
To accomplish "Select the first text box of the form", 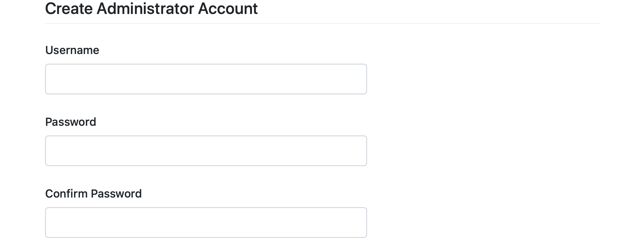I will click(x=206, y=79).
